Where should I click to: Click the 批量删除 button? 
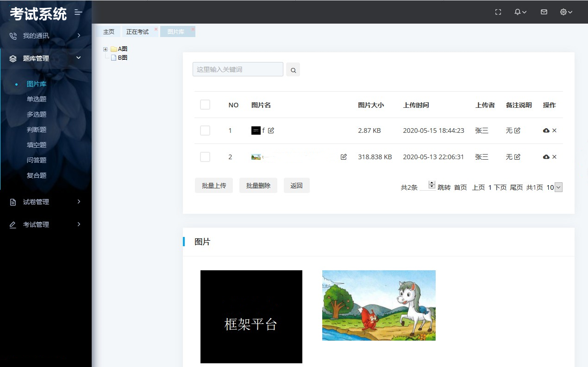[x=258, y=186]
